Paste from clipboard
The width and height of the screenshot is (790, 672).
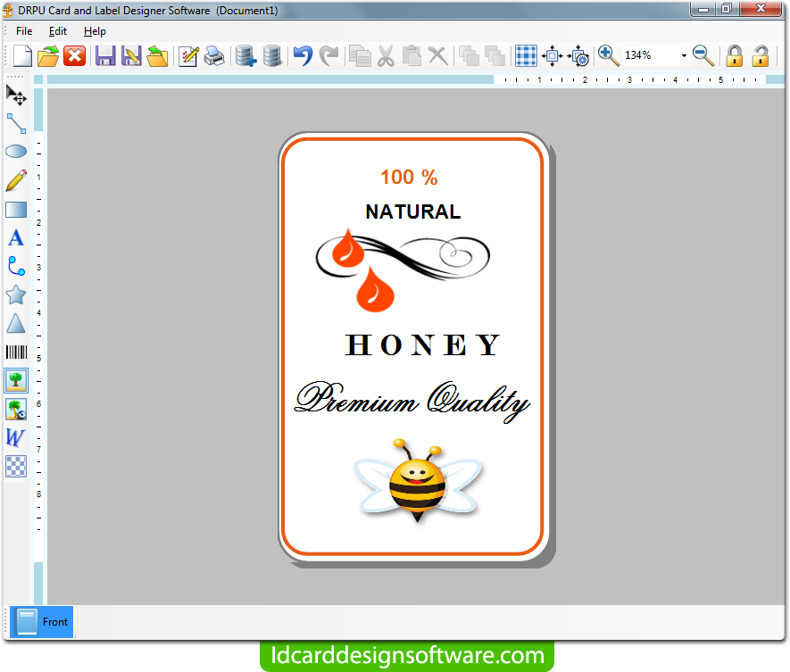pos(412,56)
